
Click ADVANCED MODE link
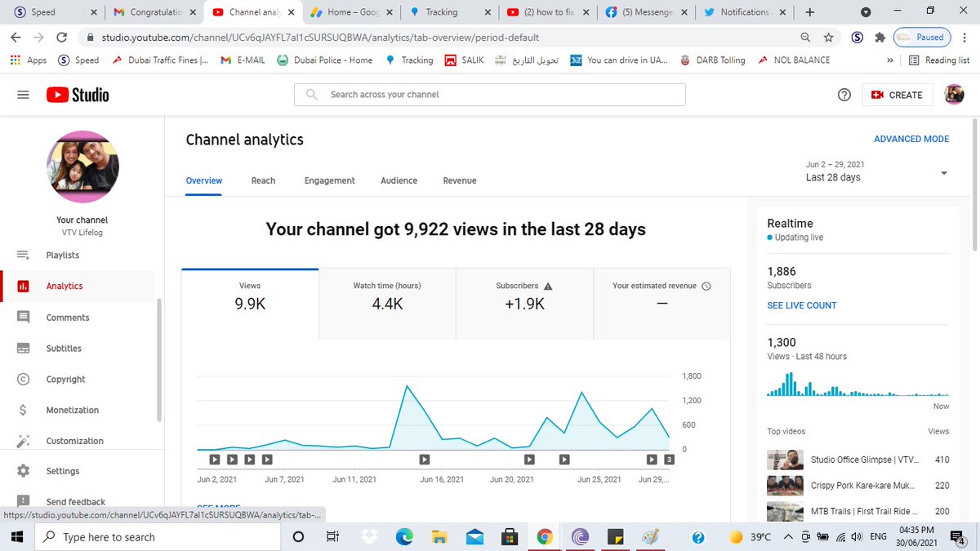pos(911,139)
